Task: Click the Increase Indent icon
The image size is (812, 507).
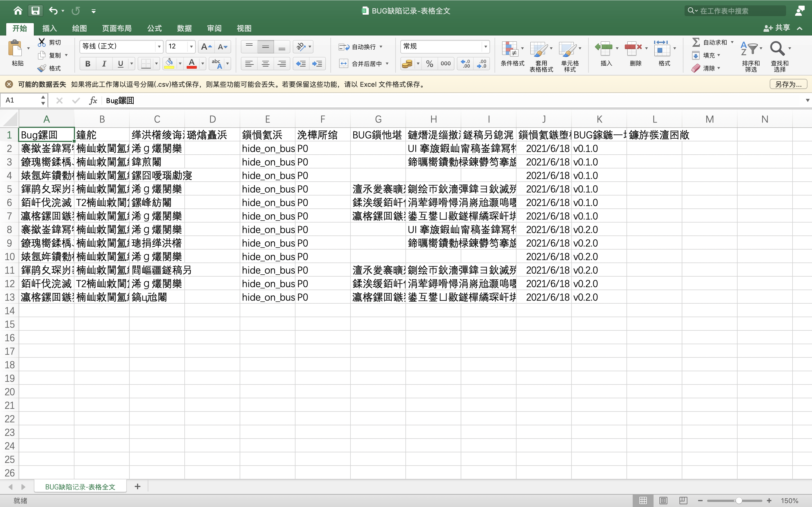Action: (x=317, y=64)
